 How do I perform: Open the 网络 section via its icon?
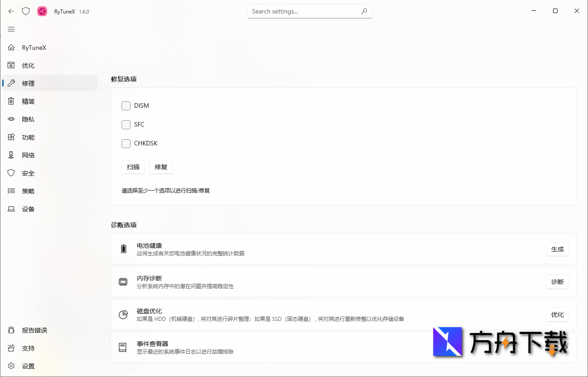pyautogui.click(x=11, y=155)
